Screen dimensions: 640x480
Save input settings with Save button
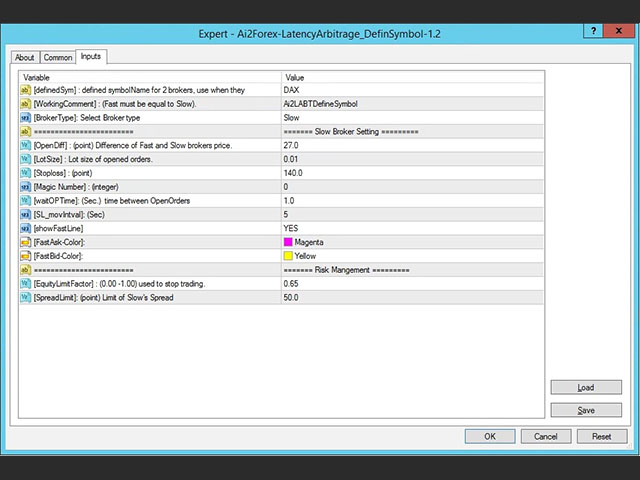click(586, 410)
